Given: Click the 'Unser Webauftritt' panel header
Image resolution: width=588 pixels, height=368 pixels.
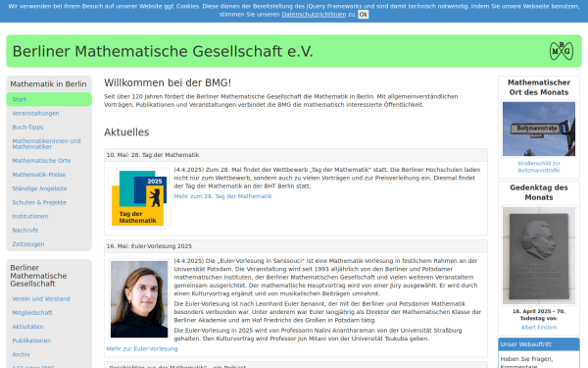Looking at the screenshot, I should pos(539,344).
